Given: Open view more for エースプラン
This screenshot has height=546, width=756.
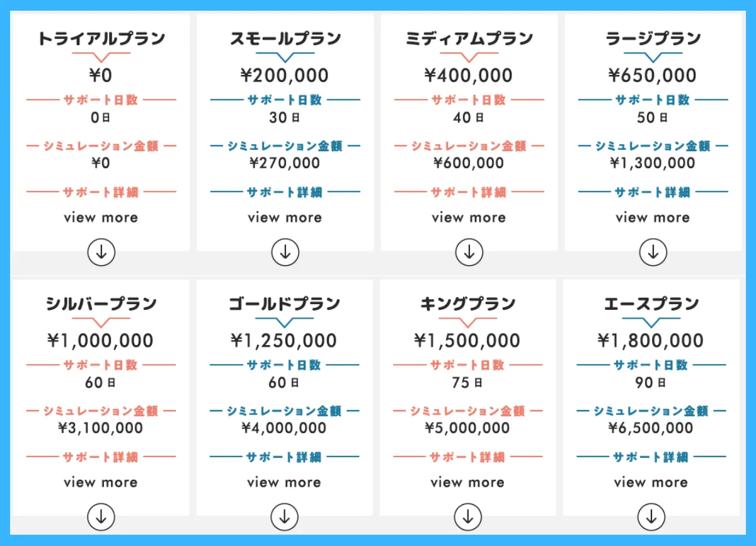Looking at the screenshot, I should (x=651, y=483).
